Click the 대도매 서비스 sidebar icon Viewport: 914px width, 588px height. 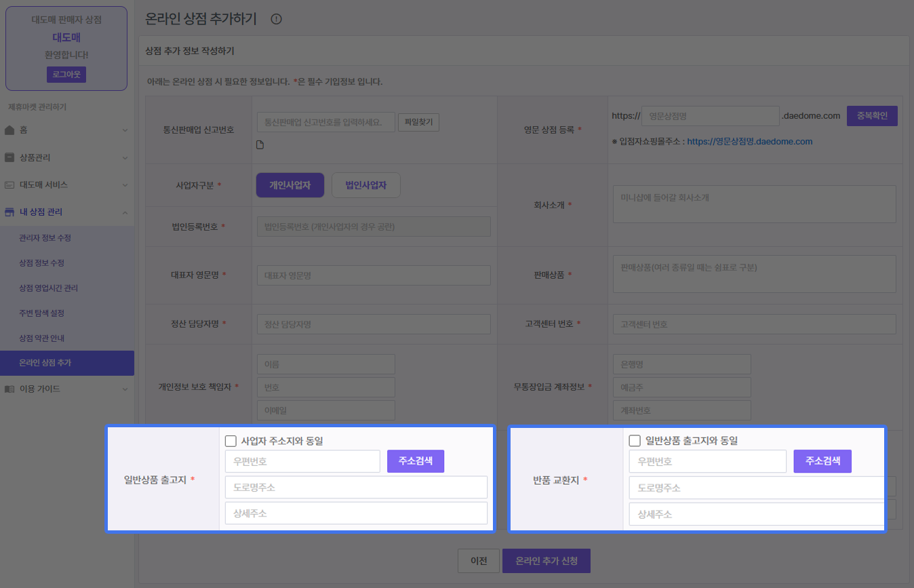(9, 184)
